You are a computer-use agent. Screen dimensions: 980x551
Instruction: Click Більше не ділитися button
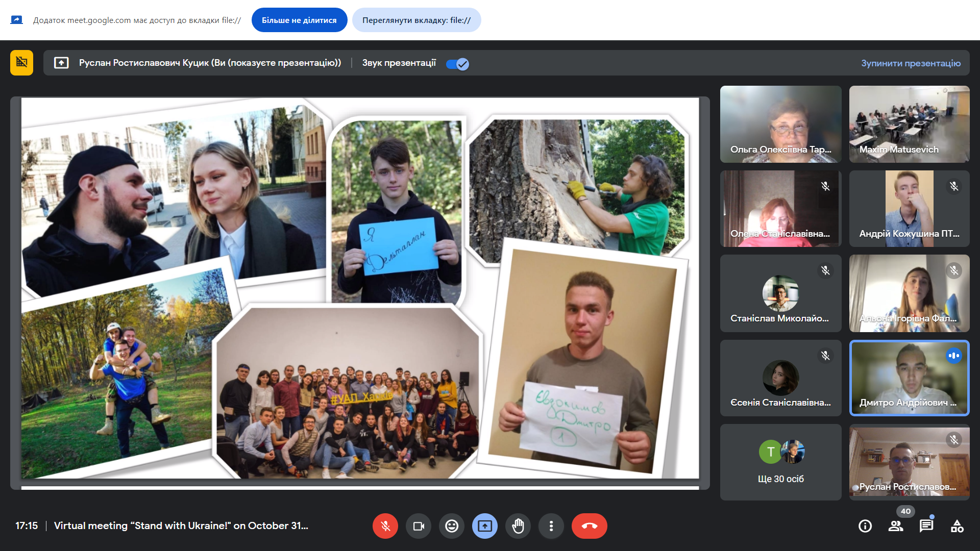coord(299,20)
